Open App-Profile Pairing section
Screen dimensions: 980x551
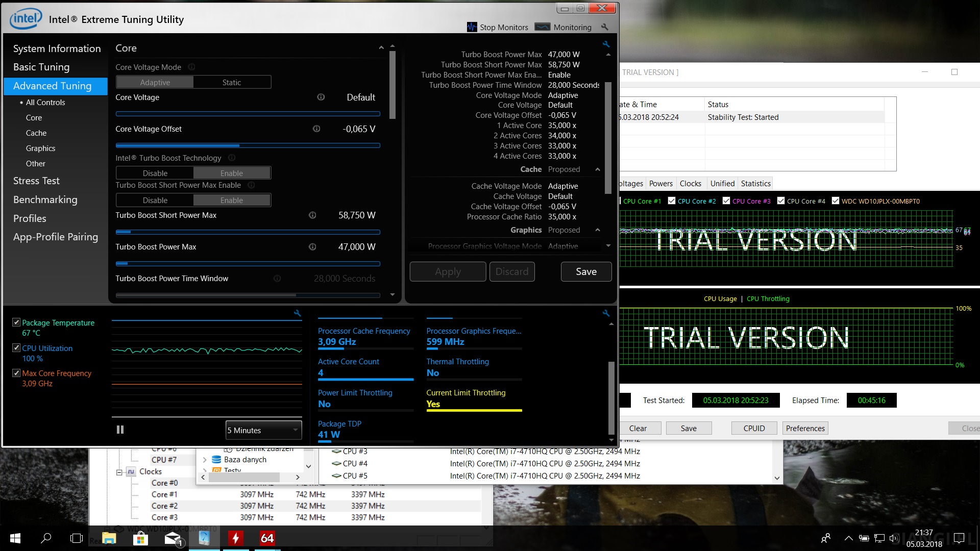click(56, 237)
